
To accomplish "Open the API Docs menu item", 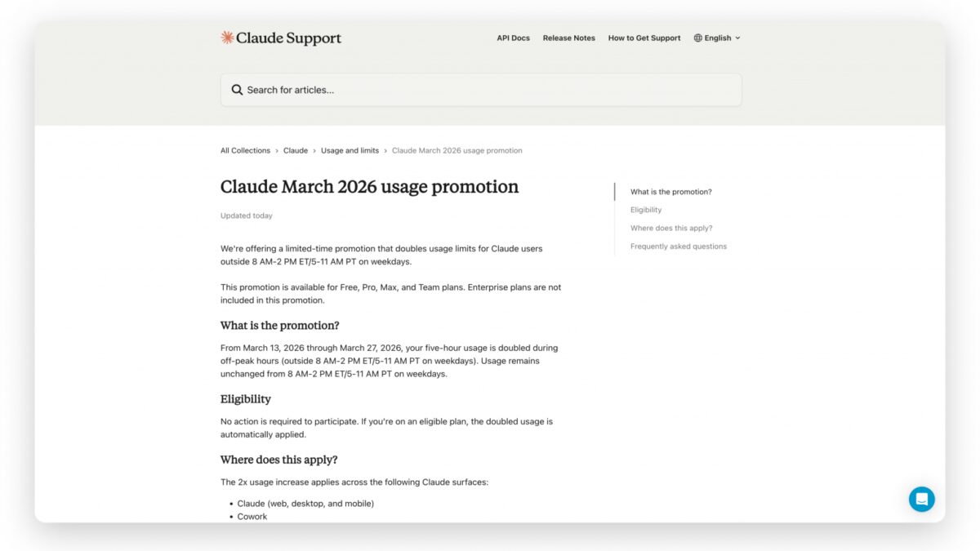I will [513, 38].
